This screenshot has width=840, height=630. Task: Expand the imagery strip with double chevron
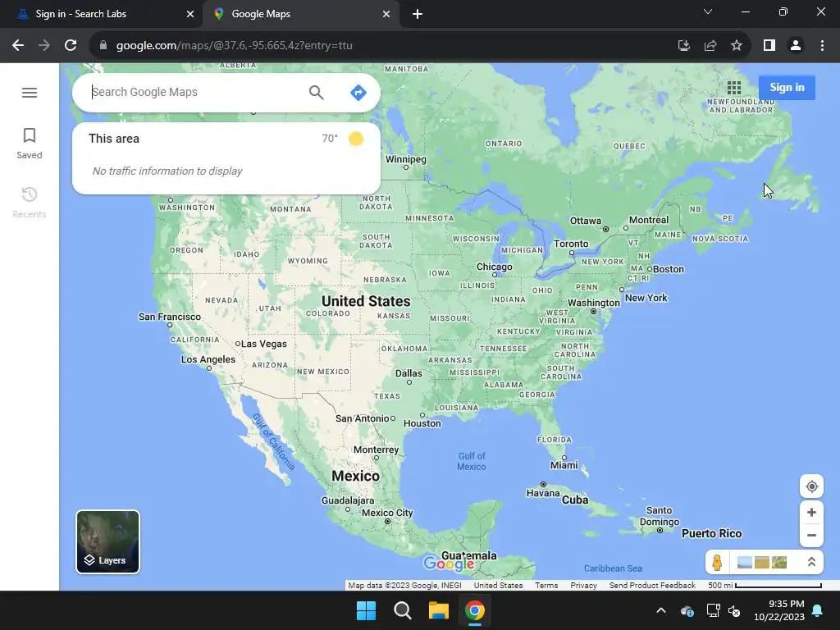(811, 562)
